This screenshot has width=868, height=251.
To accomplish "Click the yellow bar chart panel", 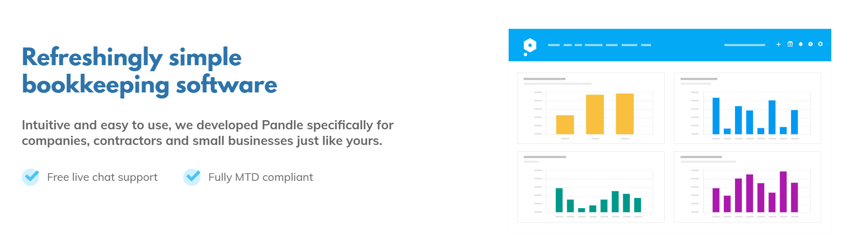I will click(591, 108).
